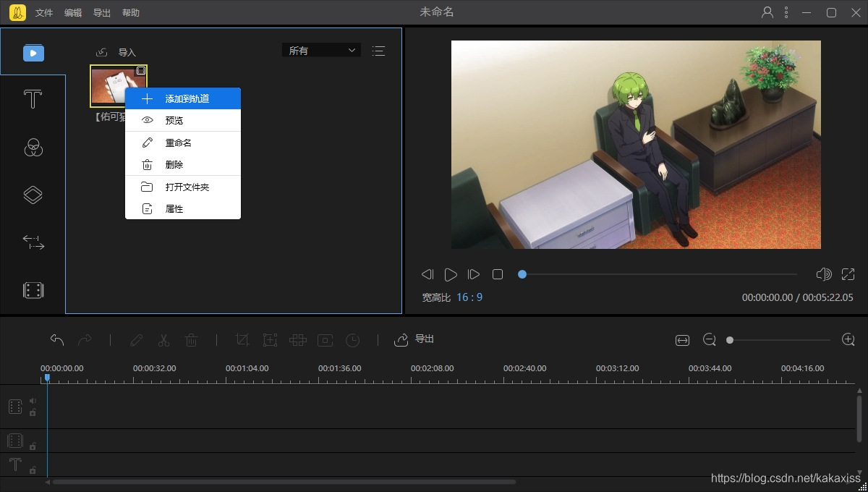Zoom out the timeline with minus magnifier
The image size is (868, 492).
tap(710, 340)
